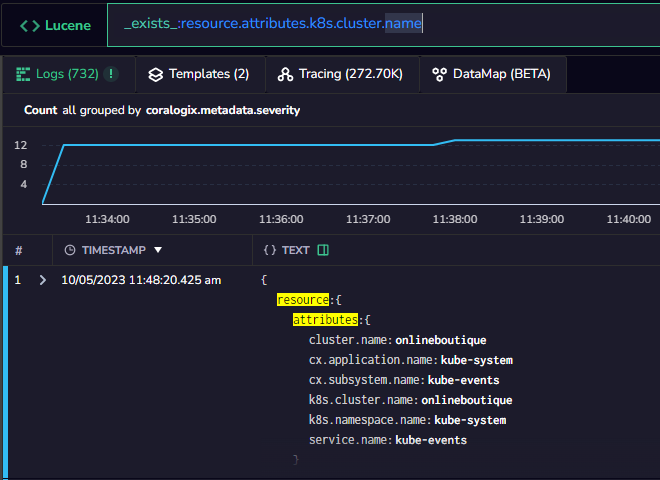Click the cluster.name value onlineboutique
This screenshot has width=660, height=480.
tap(441, 340)
